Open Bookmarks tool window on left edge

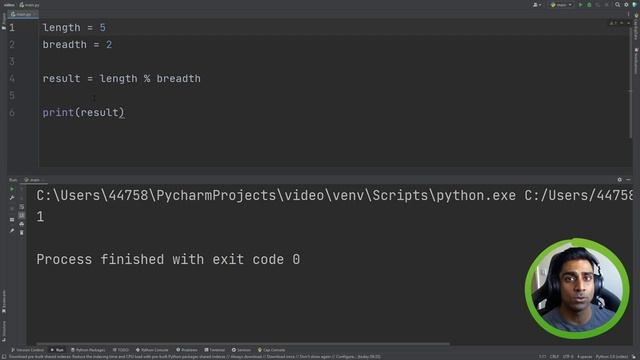coord(4,302)
